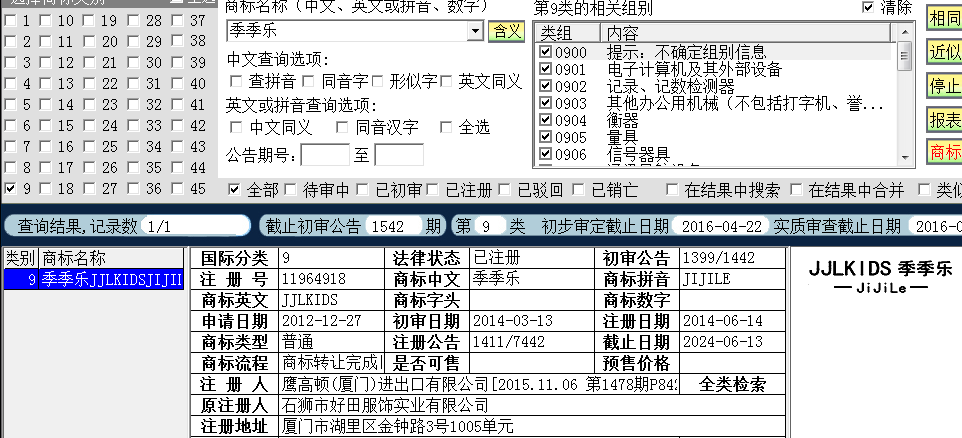Check the 待审中 status filter

(290, 190)
